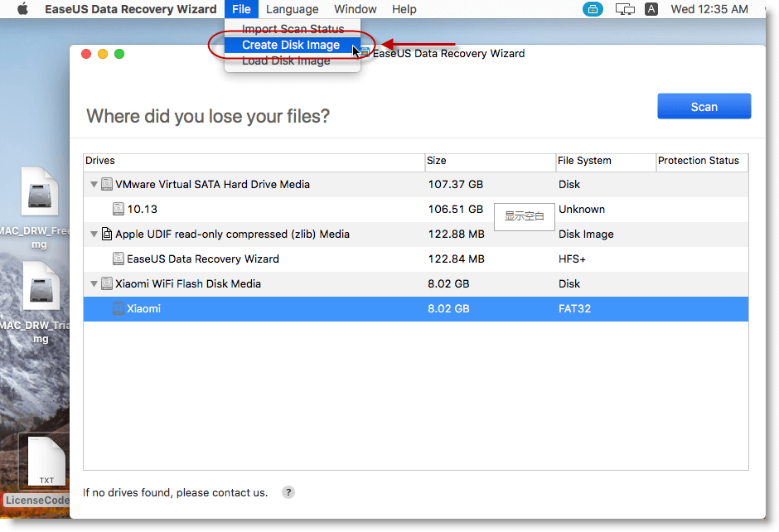
Task: Click the menu bar clock Wed 12:35 AM
Action: point(709,9)
